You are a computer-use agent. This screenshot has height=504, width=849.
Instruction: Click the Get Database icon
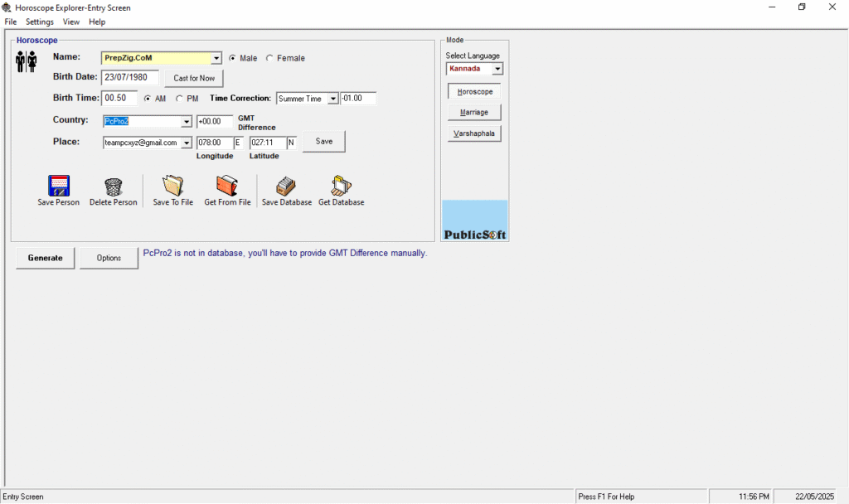point(341,186)
